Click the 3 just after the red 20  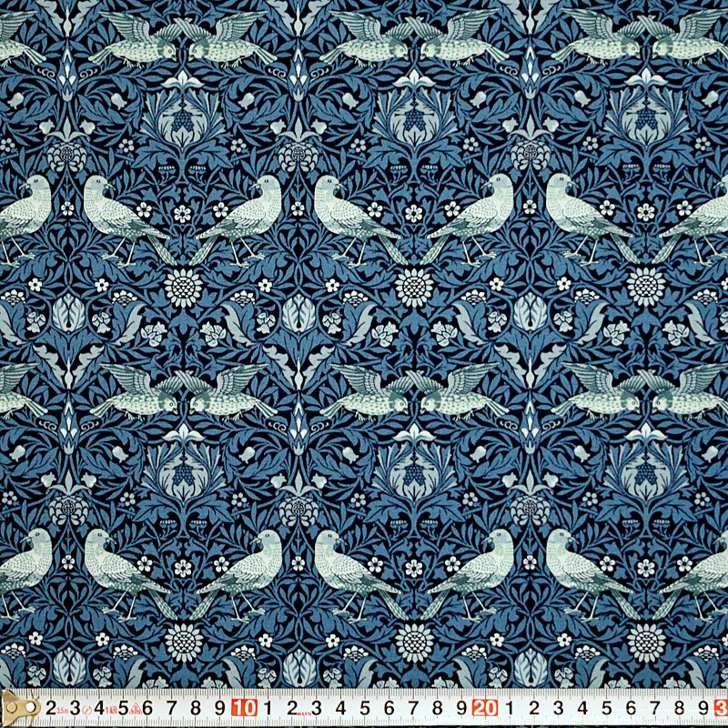pos(557,707)
